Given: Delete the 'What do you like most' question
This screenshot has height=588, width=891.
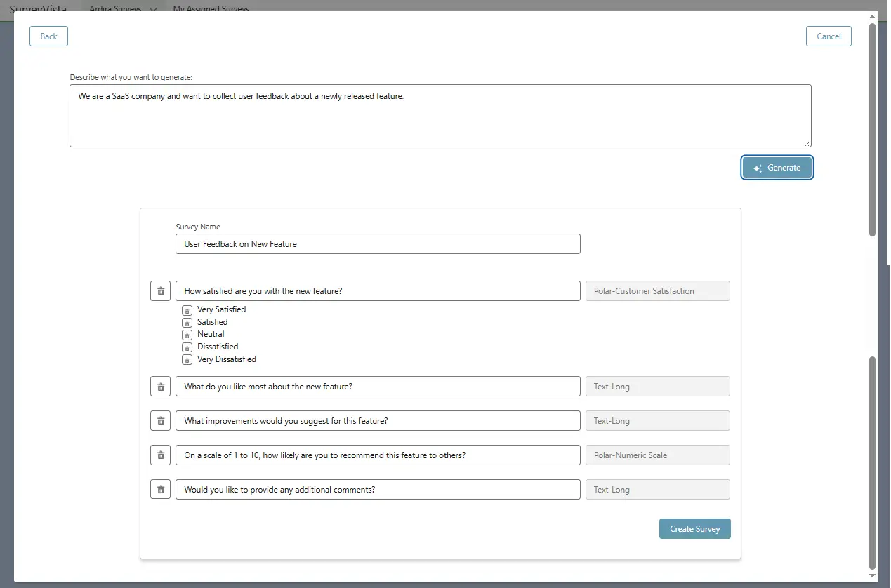Looking at the screenshot, I should (160, 387).
